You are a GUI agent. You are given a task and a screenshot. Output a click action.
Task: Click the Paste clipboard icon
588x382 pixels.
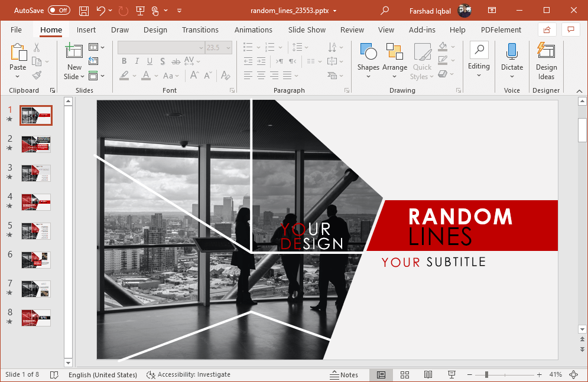(18, 53)
